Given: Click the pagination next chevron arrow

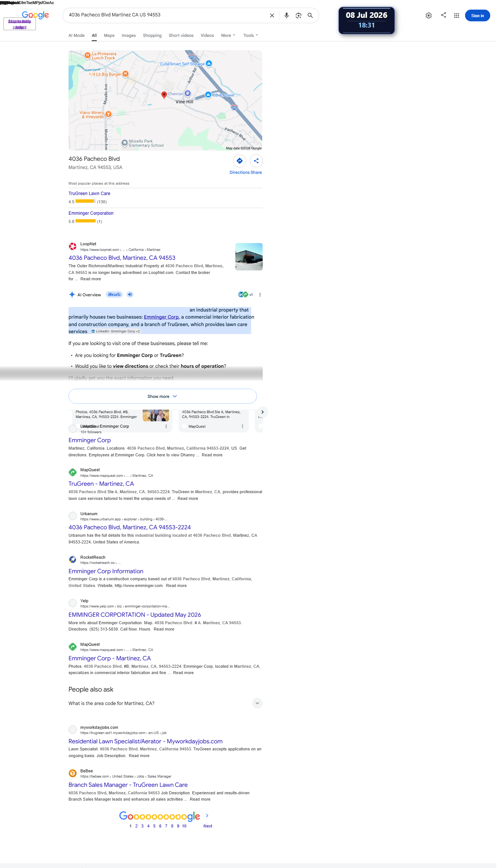Looking at the screenshot, I should tap(207, 816).
